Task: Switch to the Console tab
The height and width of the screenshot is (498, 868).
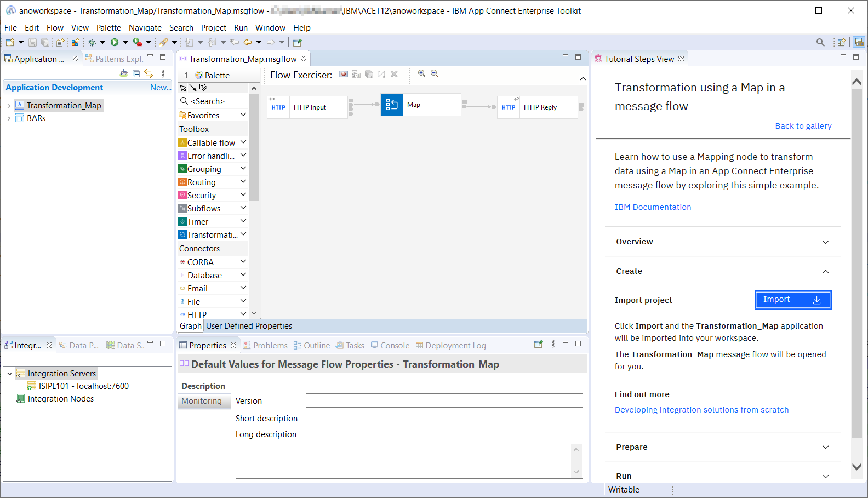Action: click(390, 346)
